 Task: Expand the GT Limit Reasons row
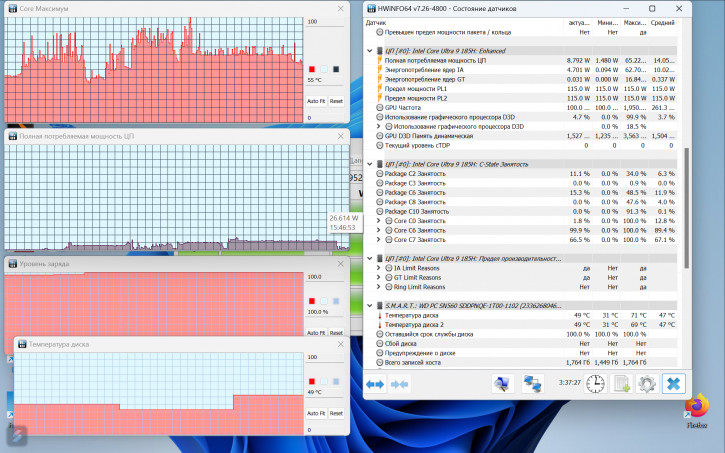379,277
